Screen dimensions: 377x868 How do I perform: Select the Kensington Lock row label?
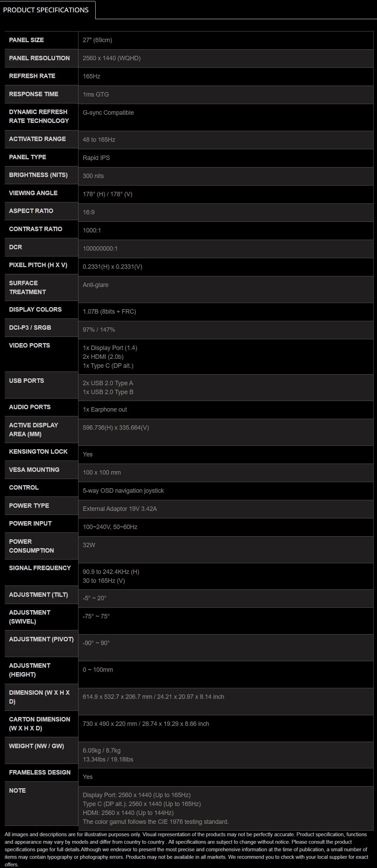[x=38, y=452]
